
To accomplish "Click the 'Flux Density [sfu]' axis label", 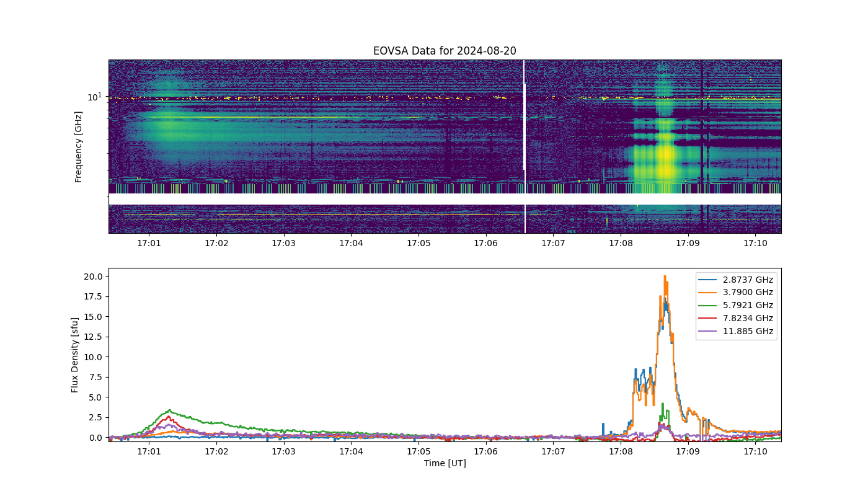I will click(x=75, y=355).
